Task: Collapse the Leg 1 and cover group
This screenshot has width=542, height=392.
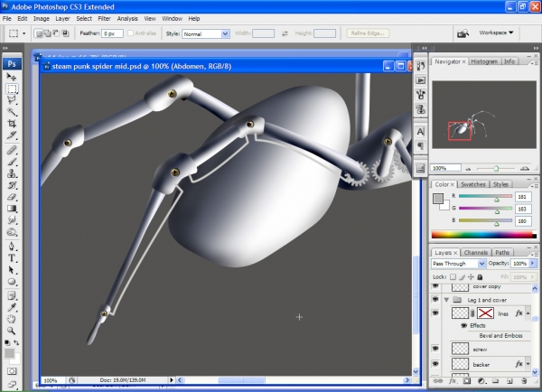Action: click(x=446, y=300)
